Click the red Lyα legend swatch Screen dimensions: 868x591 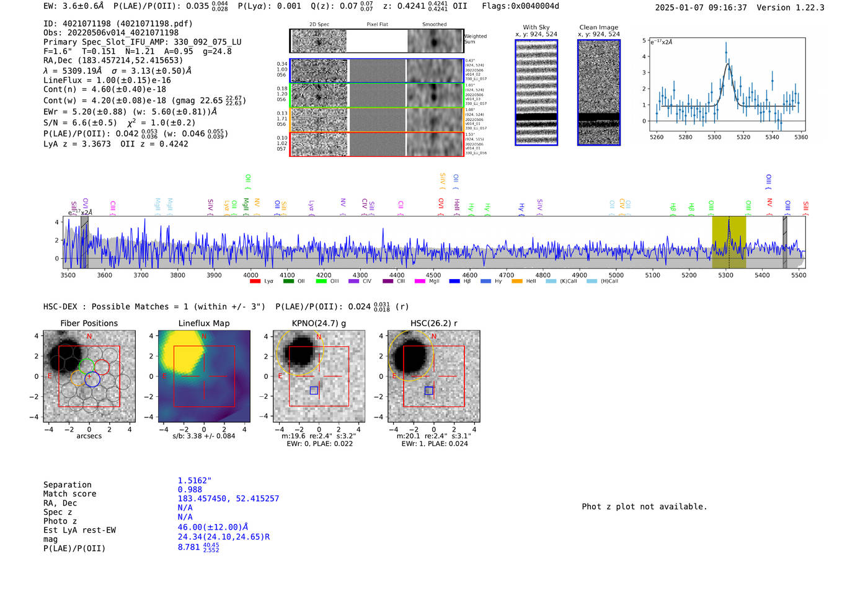point(255,282)
